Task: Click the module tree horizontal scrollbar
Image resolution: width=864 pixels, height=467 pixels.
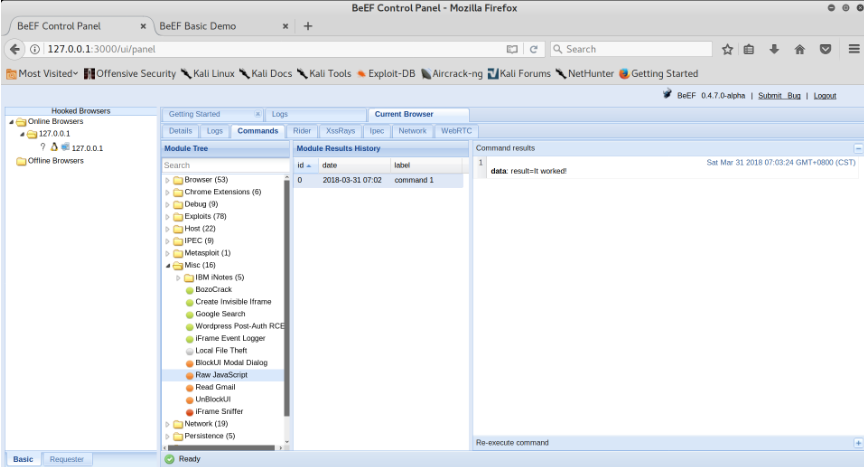Action: [221, 448]
